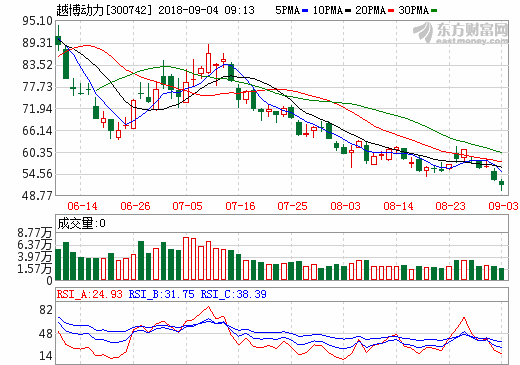Click the 06-26 date axis label
The image size is (520, 365).
[135, 206]
